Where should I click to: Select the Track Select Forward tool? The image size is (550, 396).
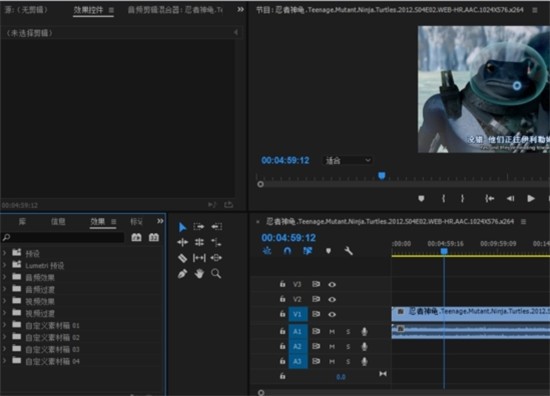199,227
